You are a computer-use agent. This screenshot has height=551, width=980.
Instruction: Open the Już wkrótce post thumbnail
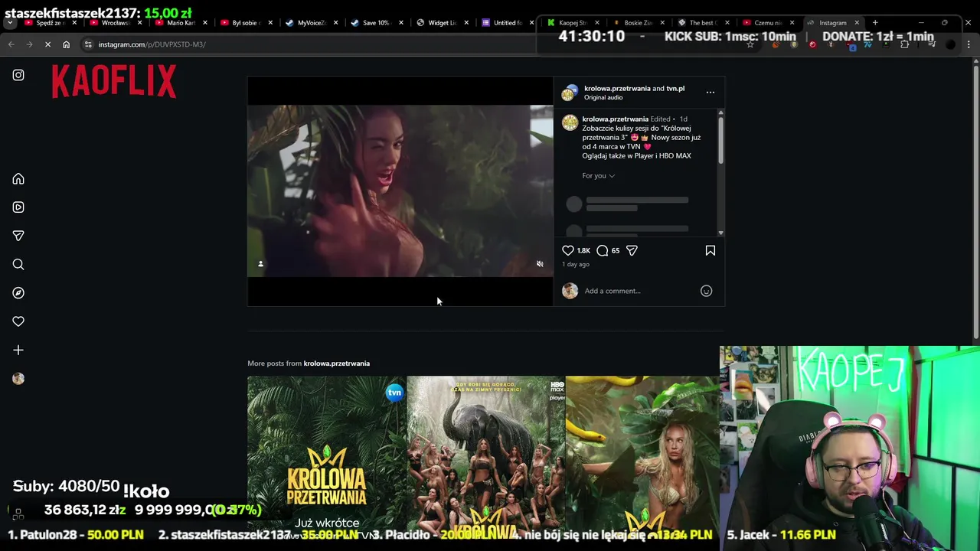pos(326,458)
